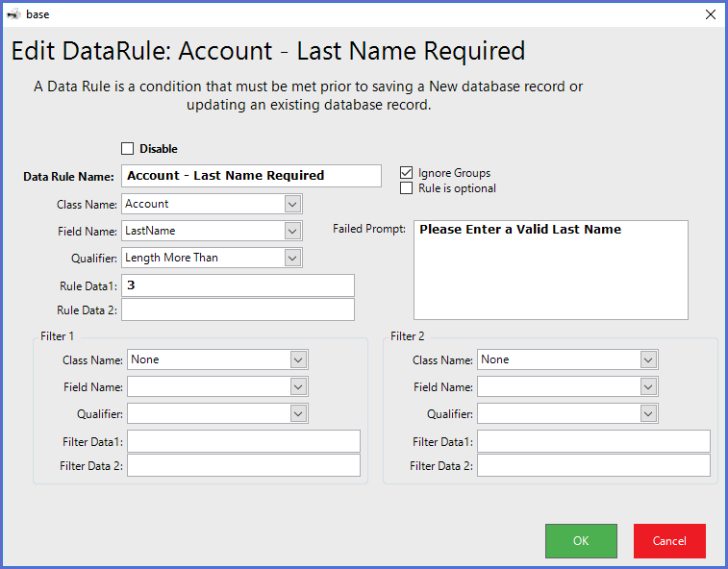Enable the Rule is optional checkbox
Image resolution: width=728 pixels, height=569 pixels.
pos(407,188)
